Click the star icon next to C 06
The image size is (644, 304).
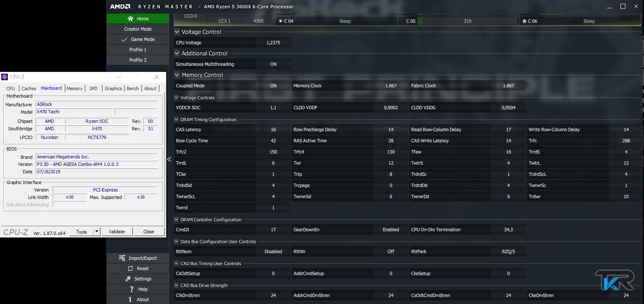(x=524, y=21)
